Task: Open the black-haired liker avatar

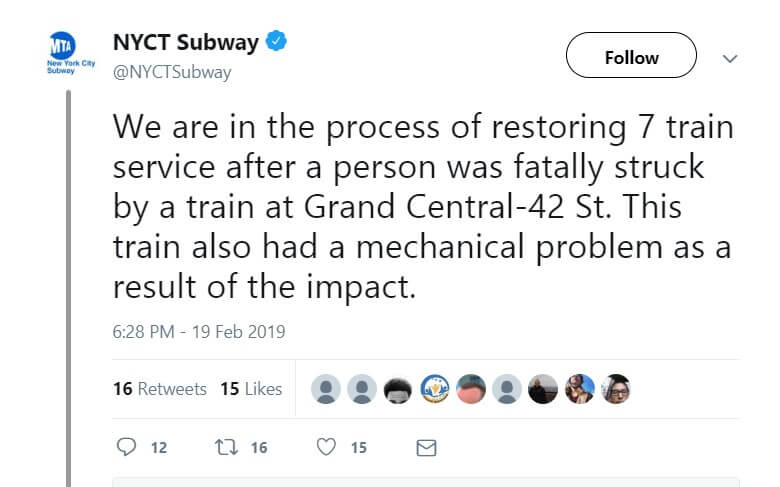Action: (x=398, y=389)
